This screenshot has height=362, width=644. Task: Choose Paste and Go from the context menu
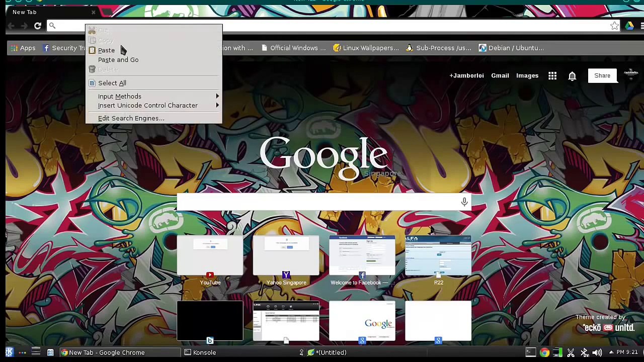coord(118,60)
